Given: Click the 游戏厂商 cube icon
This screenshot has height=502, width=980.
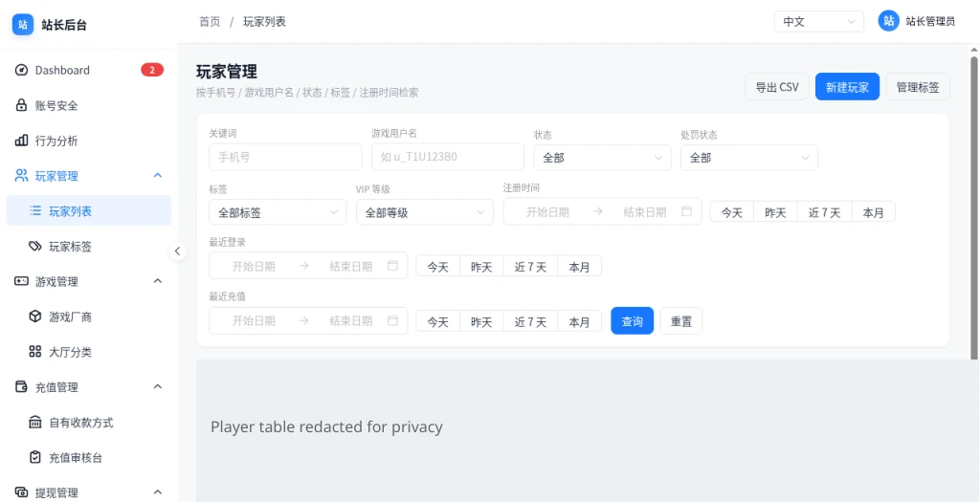Looking at the screenshot, I should 35,316.
